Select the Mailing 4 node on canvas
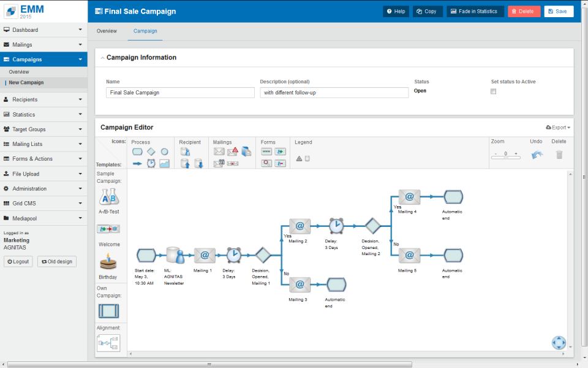The height and width of the screenshot is (368, 588). (x=409, y=197)
